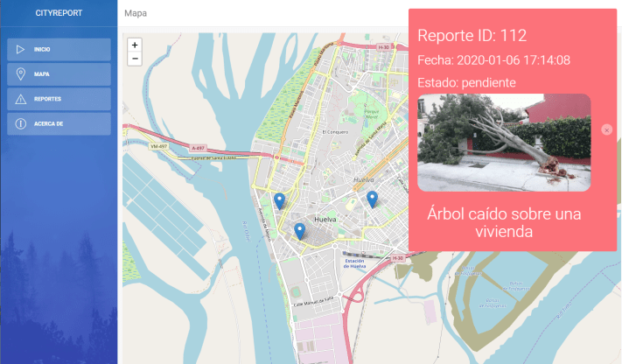Click the Reporte ID: 112 heading
622x364 pixels.
[x=472, y=36]
